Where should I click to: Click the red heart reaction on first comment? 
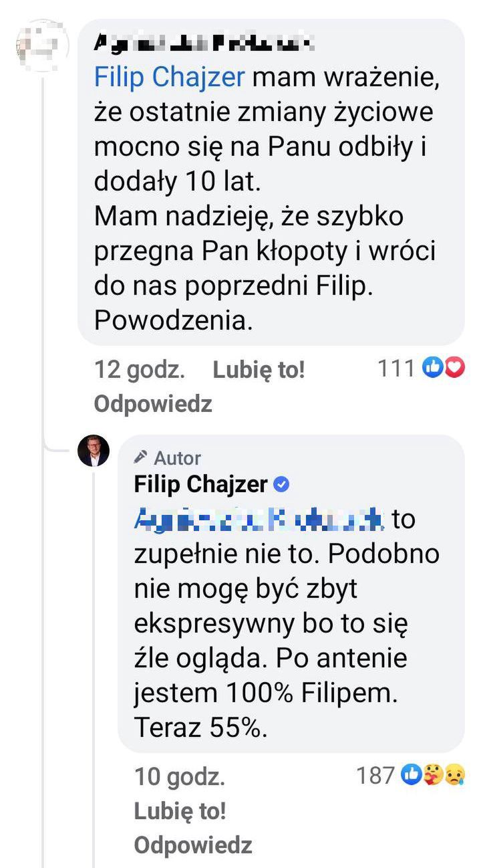[454, 368]
